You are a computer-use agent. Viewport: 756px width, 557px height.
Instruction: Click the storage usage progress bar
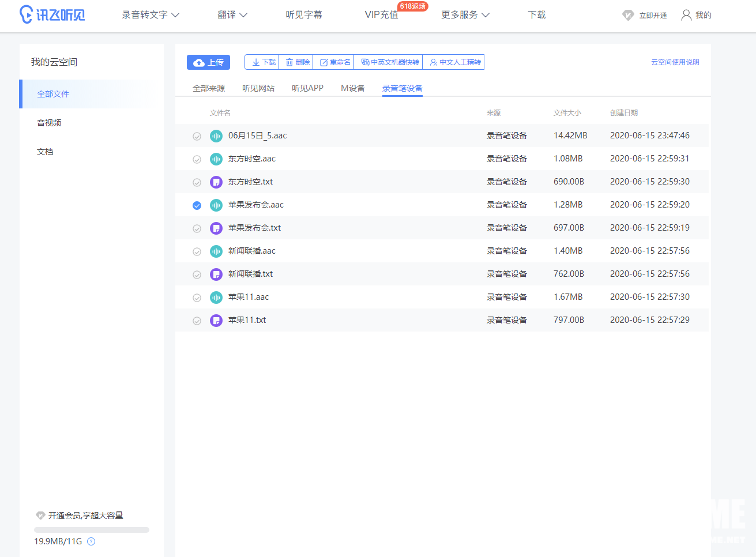(92, 529)
